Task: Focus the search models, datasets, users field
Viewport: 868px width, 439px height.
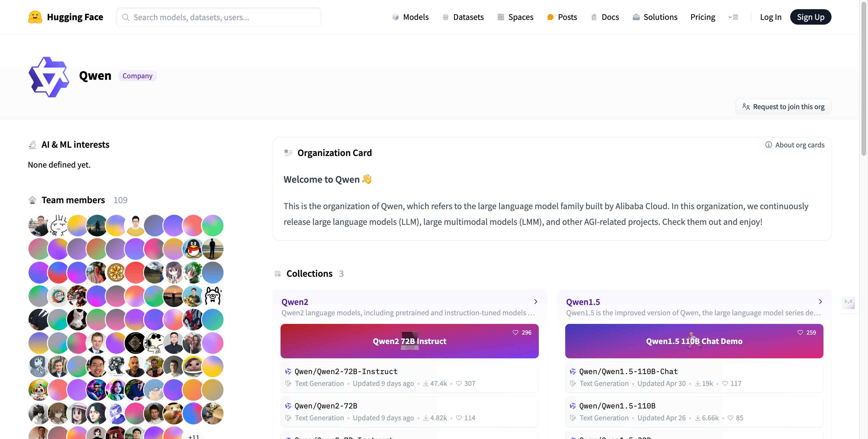Action: (219, 17)
